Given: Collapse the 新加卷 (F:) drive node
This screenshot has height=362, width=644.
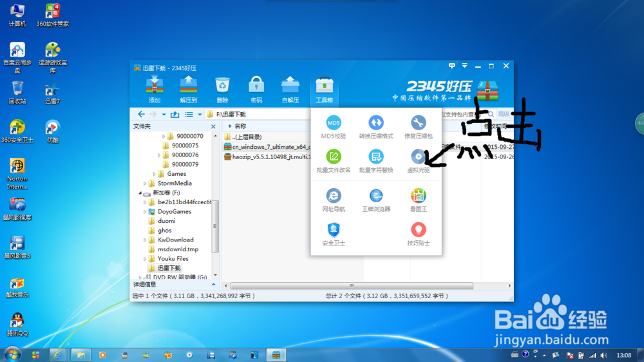Looking at the screenshot, I should point(140,193).
